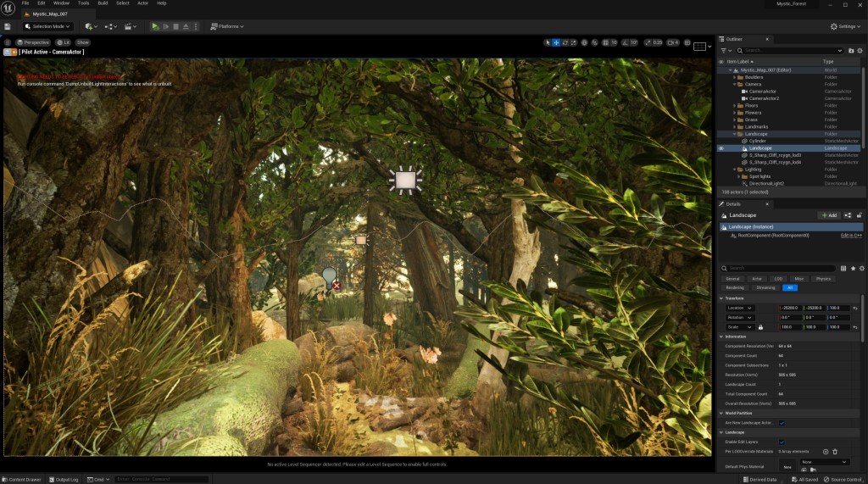Click the rotate gizmo tool icon

[565, 42]
